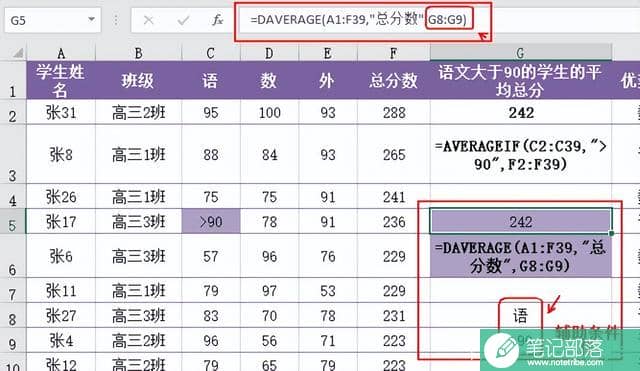
Task: Select row 3 header
Action: point(12,154)
